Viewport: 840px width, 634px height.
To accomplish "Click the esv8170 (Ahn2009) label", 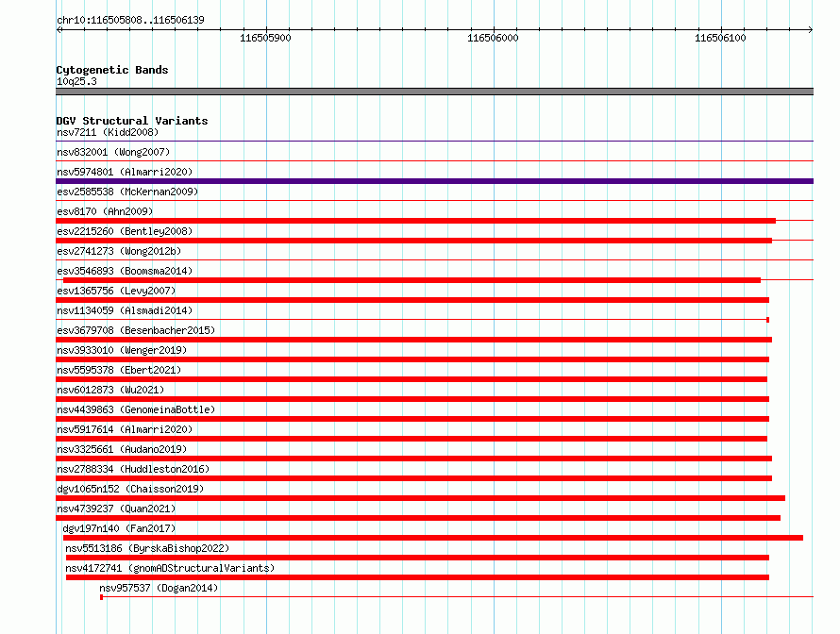I will tap(105, 211).
